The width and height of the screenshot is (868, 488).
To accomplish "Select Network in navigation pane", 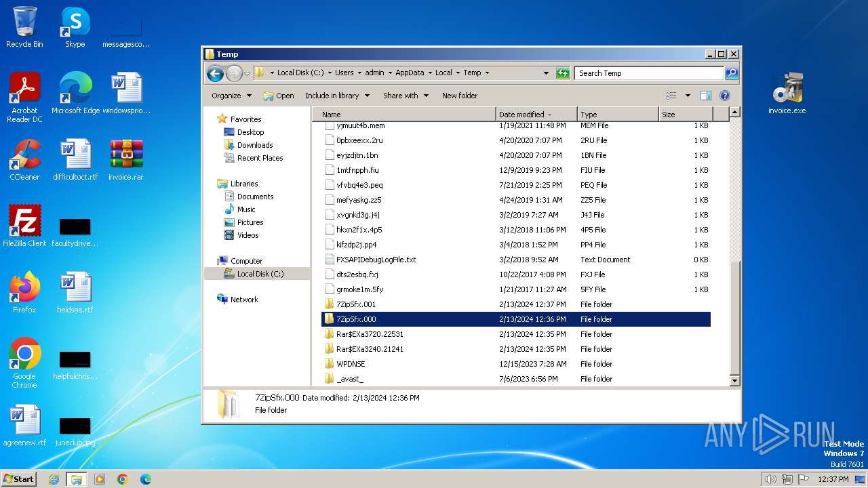I will click(x=244, y=300).
